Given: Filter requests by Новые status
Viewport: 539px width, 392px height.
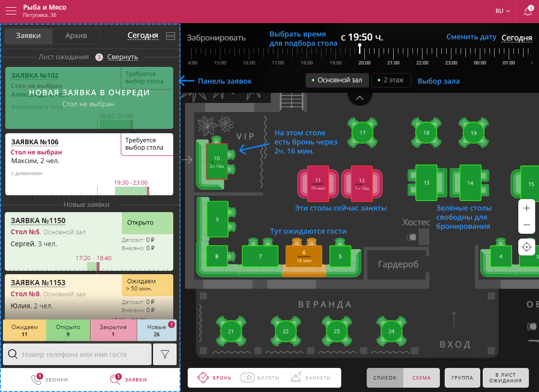Looking at the screenshot, I should [x=157, y=330].
